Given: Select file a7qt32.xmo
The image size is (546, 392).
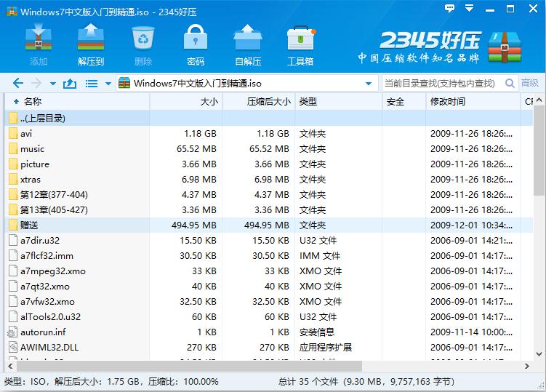Looking at the screenshot, I should (x=269, y=287).
